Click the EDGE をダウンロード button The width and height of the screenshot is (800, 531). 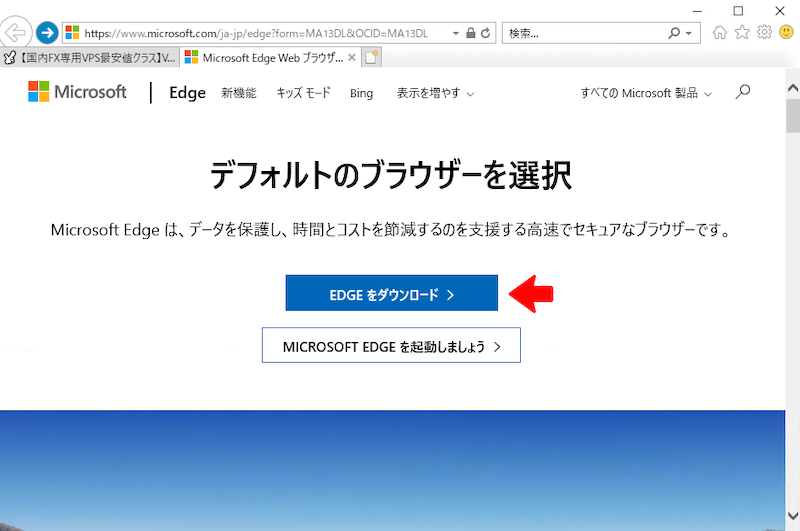[391, 293]
